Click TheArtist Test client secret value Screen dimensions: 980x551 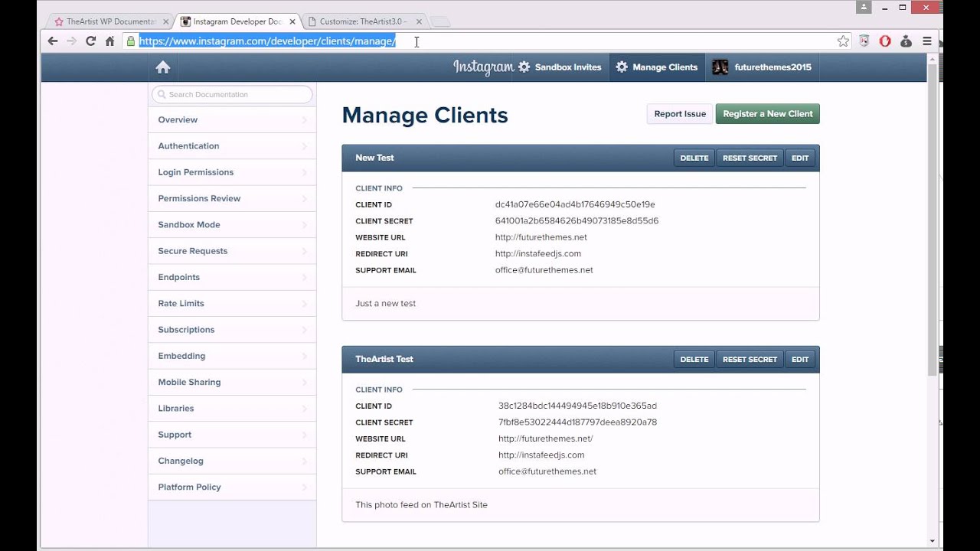[x=577, y=422]
